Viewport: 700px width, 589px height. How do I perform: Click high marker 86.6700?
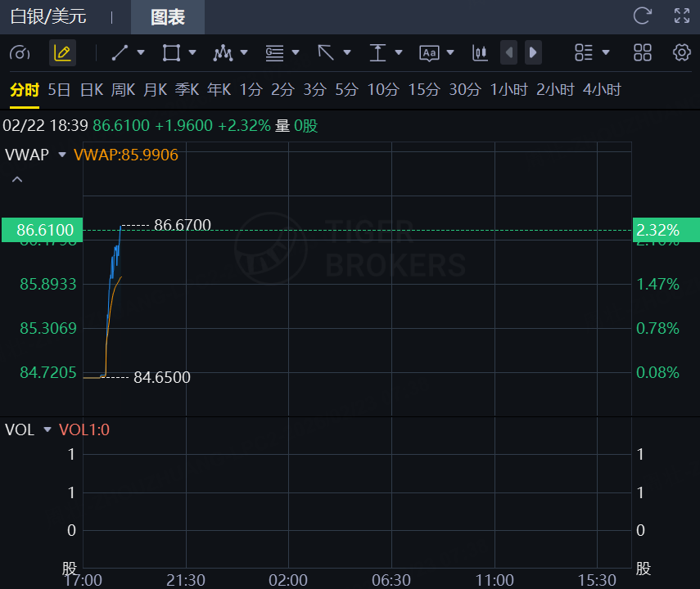183,225
